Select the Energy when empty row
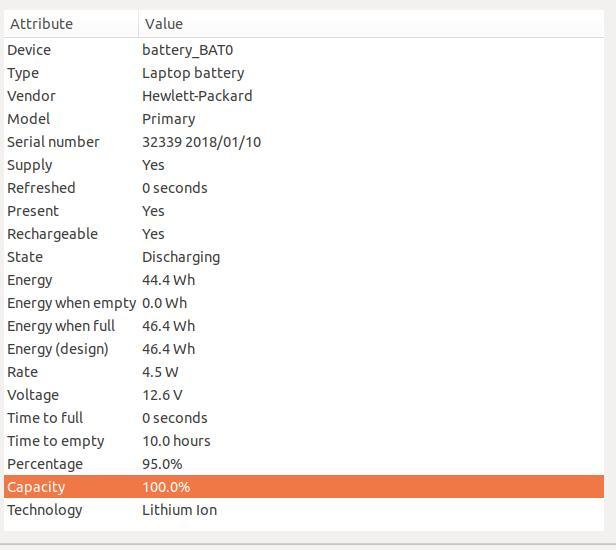Screen dimensions: 616x550 point(304,303)
